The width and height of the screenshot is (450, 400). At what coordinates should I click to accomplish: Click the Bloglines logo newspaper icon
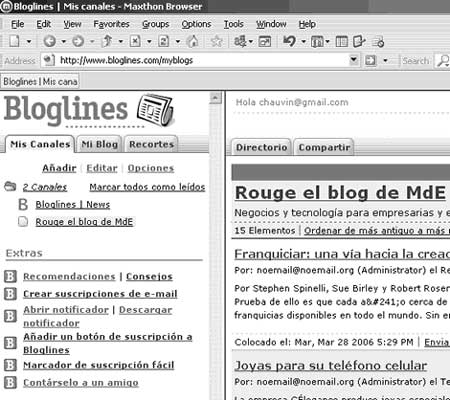click(x=156, y=110)
